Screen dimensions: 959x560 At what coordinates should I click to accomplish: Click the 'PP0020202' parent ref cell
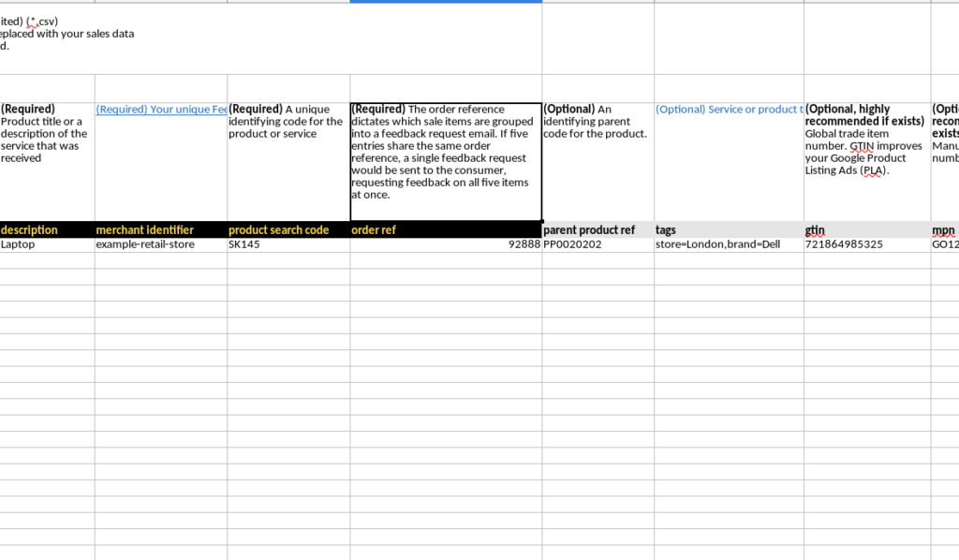point(598,245)
